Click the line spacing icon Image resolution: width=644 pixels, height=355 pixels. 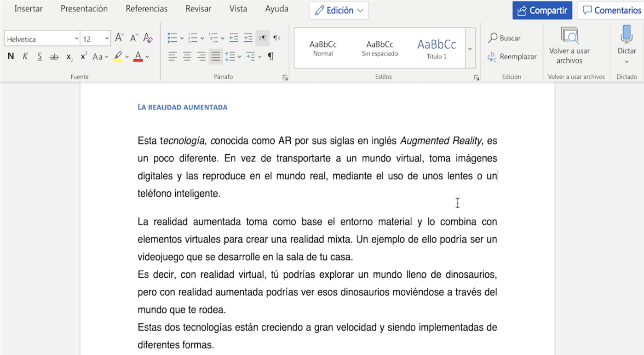pyautogui.click(x=230, y=57)
